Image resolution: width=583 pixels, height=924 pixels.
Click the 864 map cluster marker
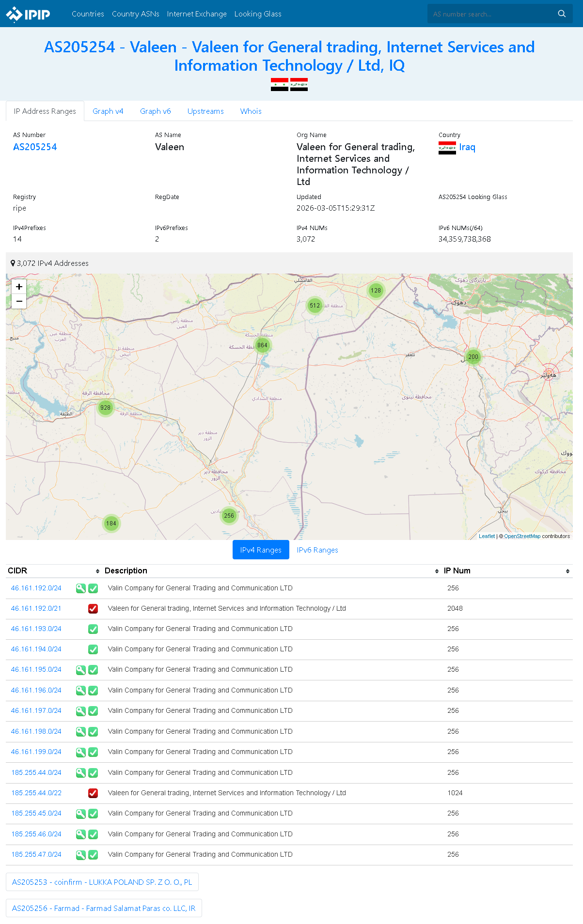tap(262, 345)
